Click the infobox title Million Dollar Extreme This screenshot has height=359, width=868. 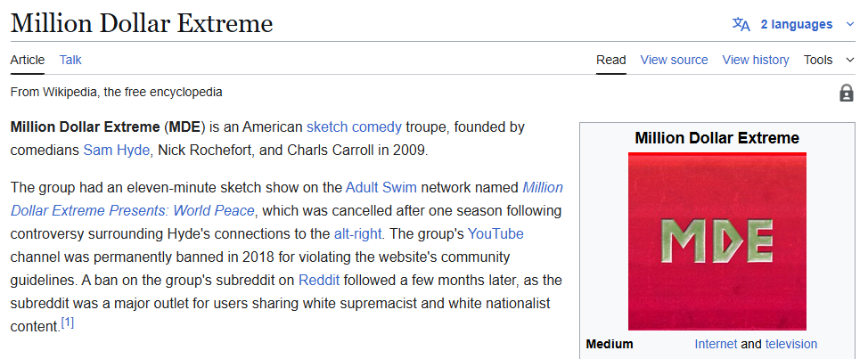click(717, 138)
